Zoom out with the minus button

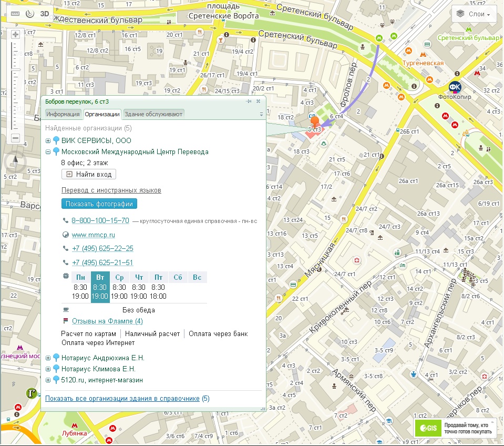point(15,138)
